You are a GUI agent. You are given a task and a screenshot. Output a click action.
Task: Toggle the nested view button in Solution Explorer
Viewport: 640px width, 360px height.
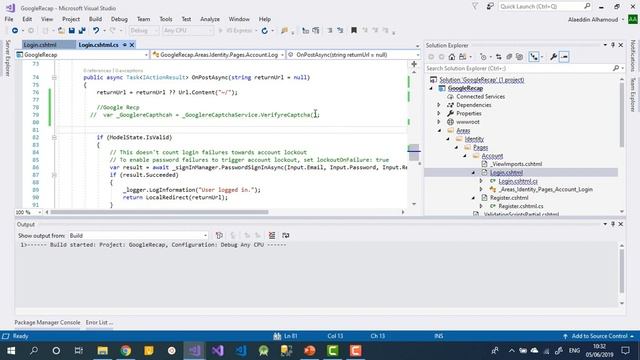point(534,57)
